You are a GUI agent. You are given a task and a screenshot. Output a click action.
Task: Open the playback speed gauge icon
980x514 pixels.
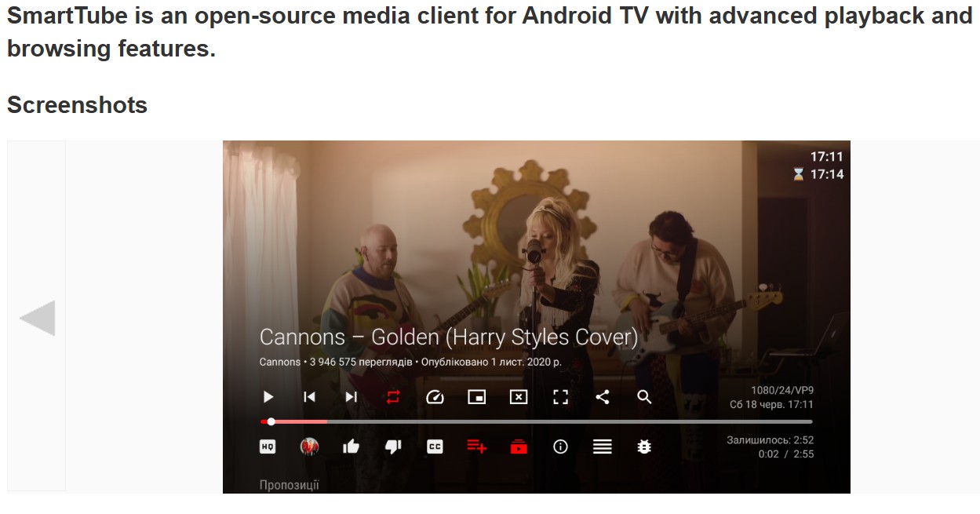435,397
